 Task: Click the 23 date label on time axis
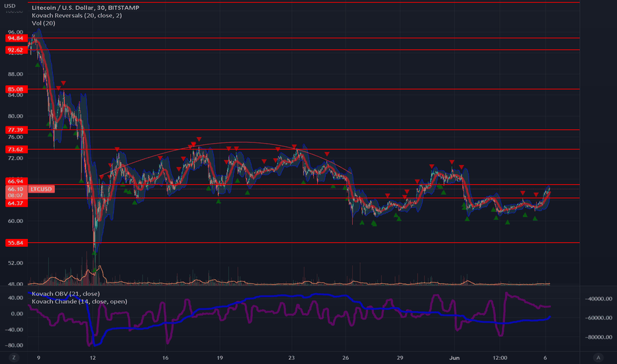(291, 357)
